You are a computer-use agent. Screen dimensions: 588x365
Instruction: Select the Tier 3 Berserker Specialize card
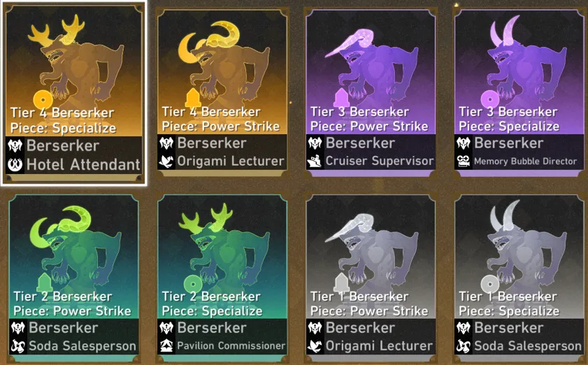[x=519, y=92]
